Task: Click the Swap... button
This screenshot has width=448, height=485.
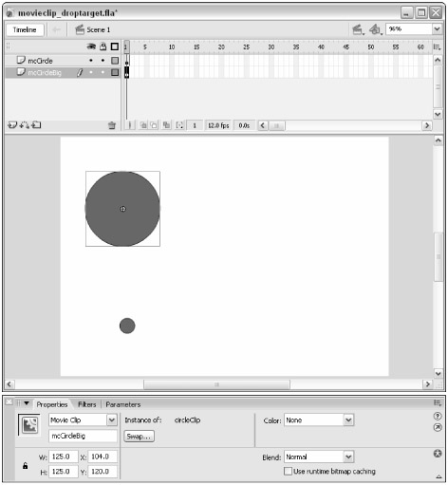Action: pyautogui.click(x=139, y=437)
